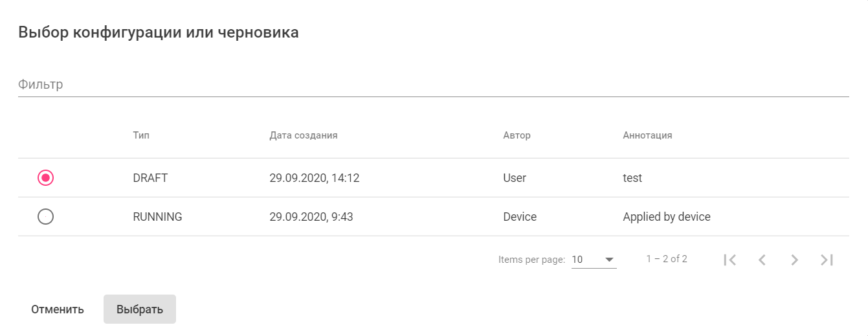Viewport: 868px width, 336px height.
Task: Select the RUNNING configuration radio button
Action: (x=45, y=217)
